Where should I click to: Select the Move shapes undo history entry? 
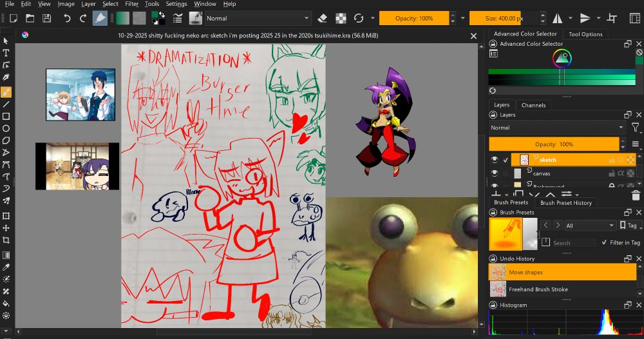(x=562, y=272)
